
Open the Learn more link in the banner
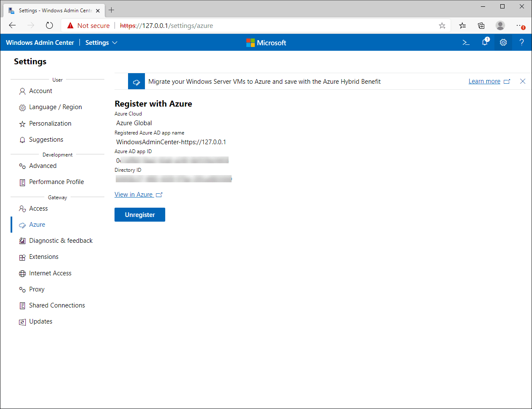[x=484, y=81]
